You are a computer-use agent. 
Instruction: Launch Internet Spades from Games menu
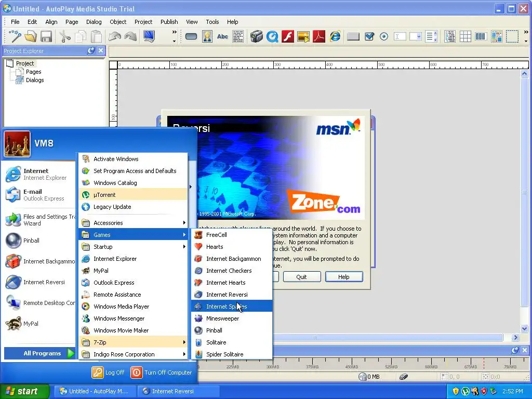coord(232,307)
